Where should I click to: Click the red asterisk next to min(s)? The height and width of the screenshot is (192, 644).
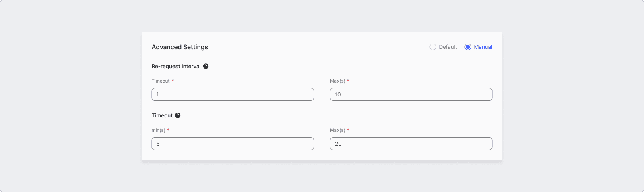point(168,130)
